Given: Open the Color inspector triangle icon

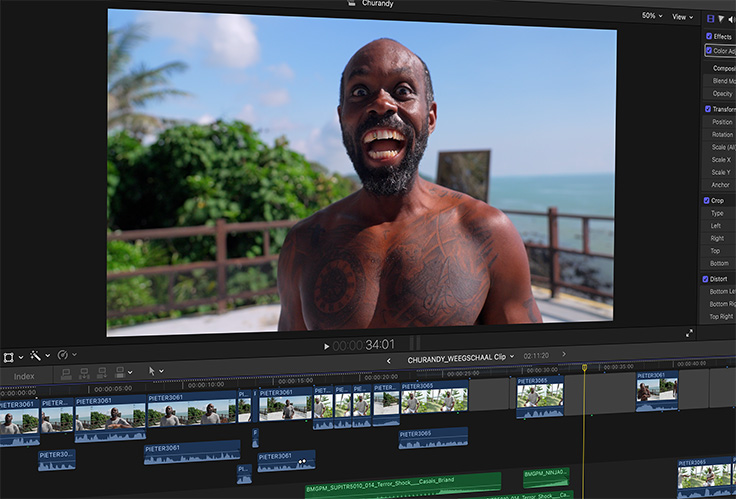Looking at the screenshot, I should point(721,19).
